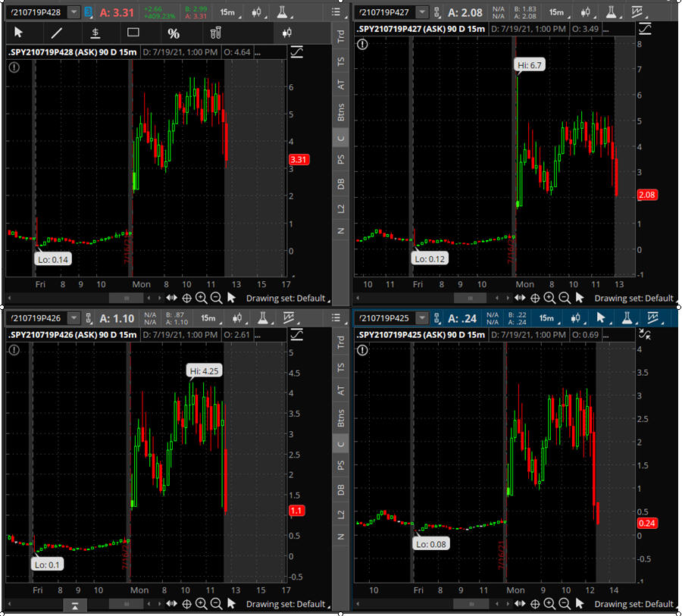Toggle blue symbol link on P428 chart
Image resolution: width=682 pixels, height=616 pixels.
pos(89,12)
